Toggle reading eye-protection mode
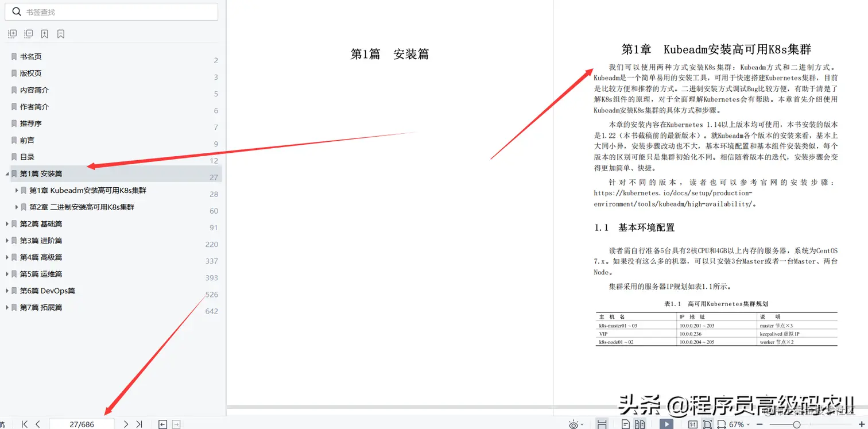 [574, 424]
